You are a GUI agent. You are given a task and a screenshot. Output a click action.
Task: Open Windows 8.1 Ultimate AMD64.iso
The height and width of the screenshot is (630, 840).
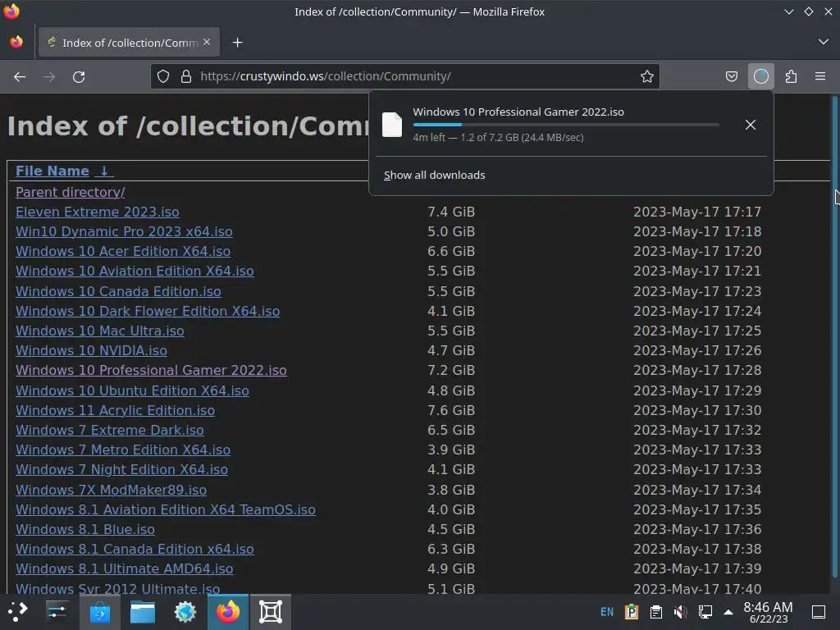pyautogui.click(x=125, y=568)
